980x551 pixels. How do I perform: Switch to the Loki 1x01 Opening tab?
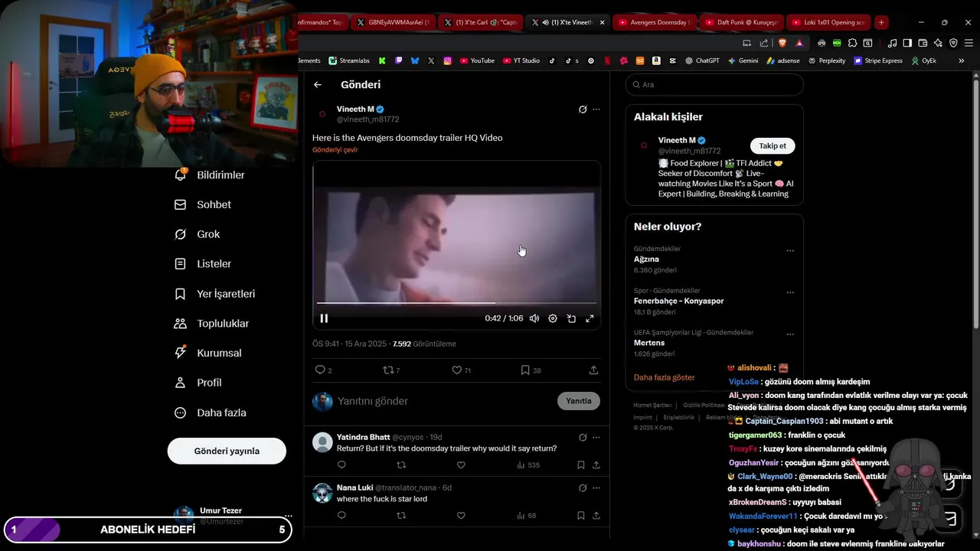(x=829, y=22)
